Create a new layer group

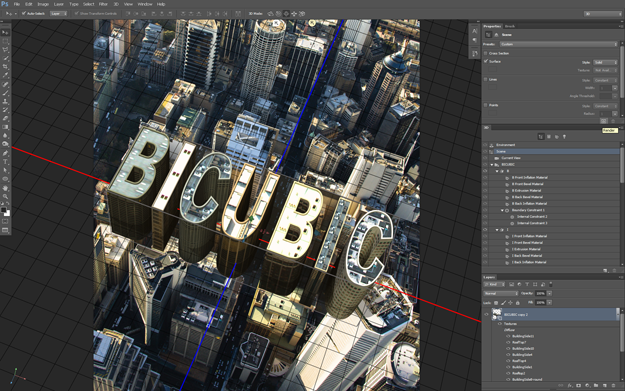pyautogui.click(x=596, y=385)
